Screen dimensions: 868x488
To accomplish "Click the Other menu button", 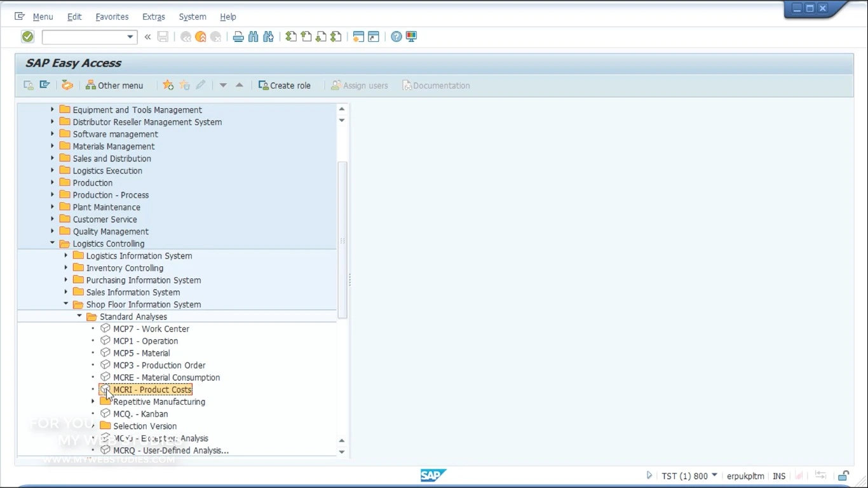I will (114, 85).
